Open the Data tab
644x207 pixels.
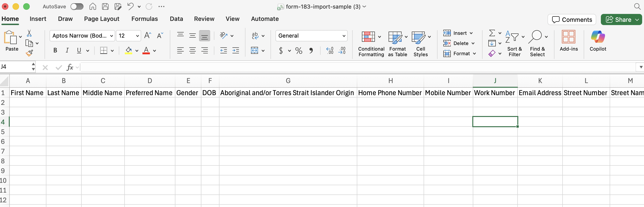click(176, 19)
